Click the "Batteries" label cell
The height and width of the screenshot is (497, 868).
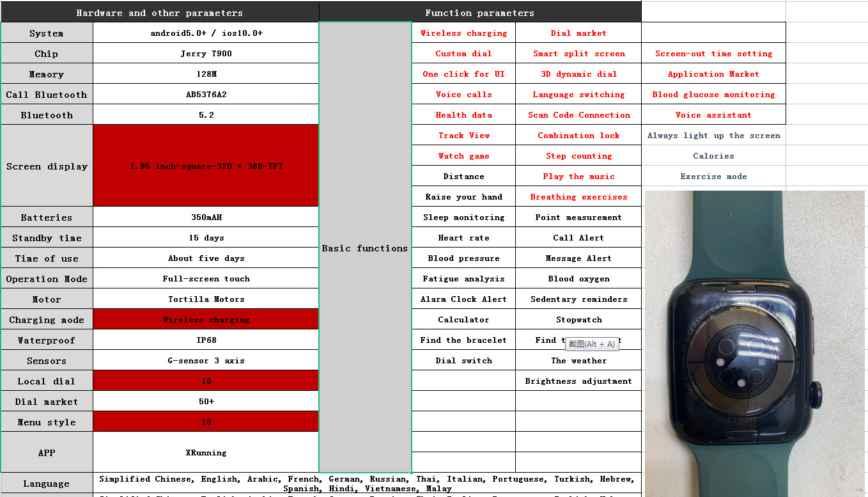tap(47, 217)
